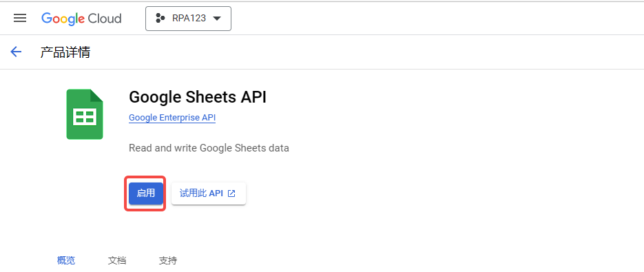The width and height of the screenshot is (644, 272).
Task: Enable the API with 启用 button
Action: point(146,193)
